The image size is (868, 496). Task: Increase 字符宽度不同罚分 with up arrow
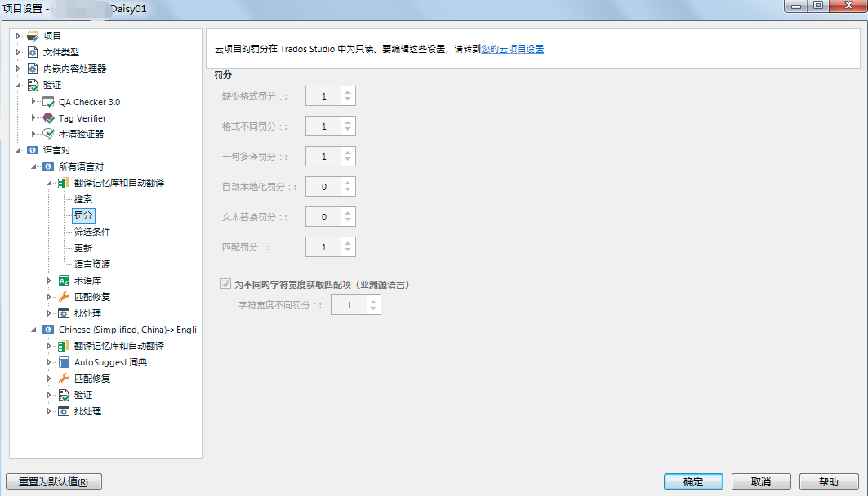click(x=373, y=301)
